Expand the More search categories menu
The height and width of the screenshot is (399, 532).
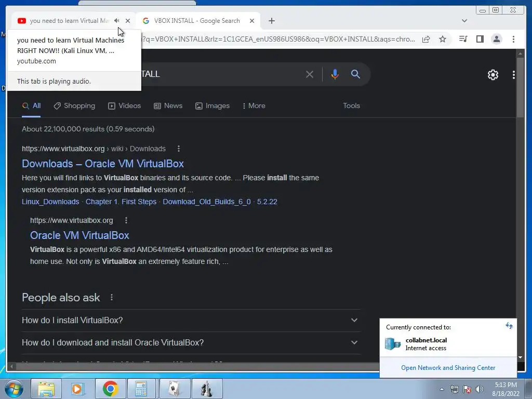[254, 105]
